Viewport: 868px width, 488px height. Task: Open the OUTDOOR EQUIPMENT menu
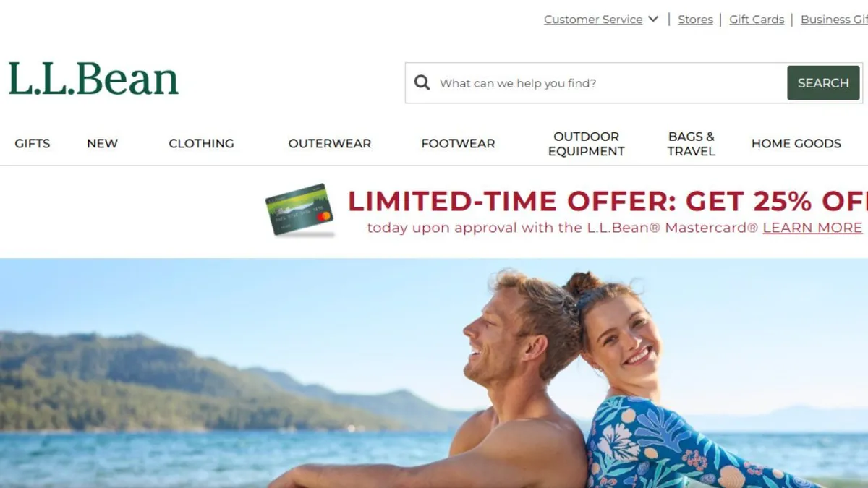click(586, 143)
